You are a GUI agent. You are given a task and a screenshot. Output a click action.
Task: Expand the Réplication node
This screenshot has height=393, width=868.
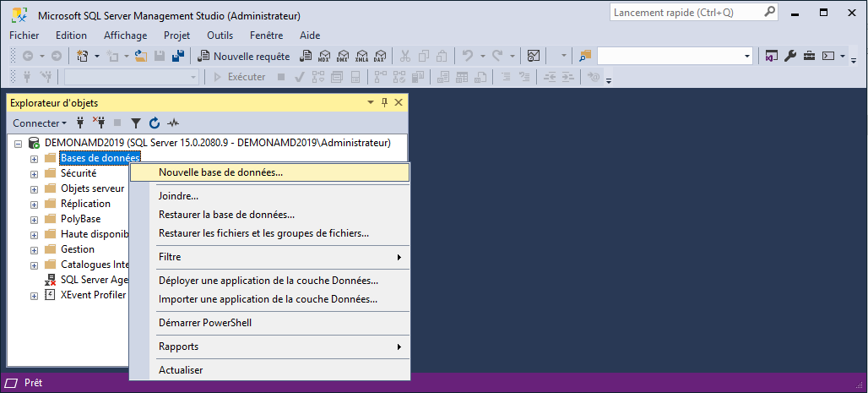(x=34, y=205)
